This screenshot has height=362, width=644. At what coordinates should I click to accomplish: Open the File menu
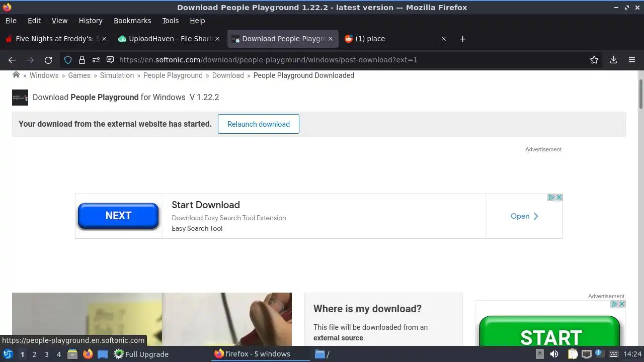point(11,21)
